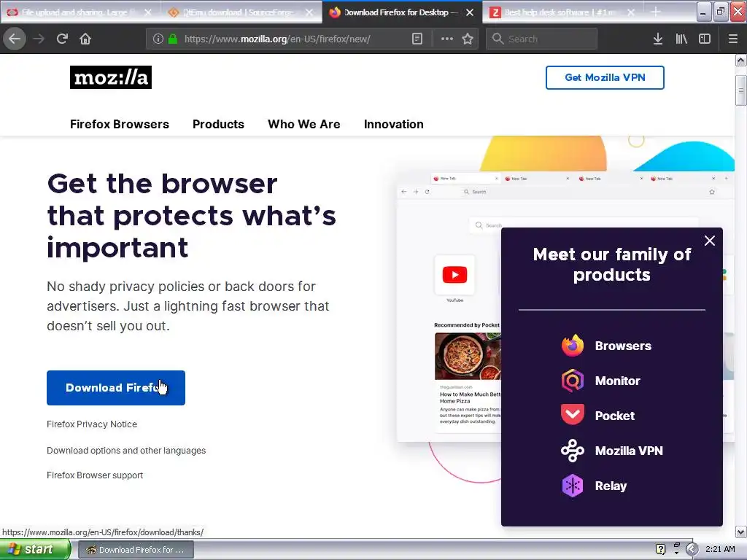This screenshot has width=747, height=560.
Task: Click the help question mark tray icon
Action: tap(660, 549)
